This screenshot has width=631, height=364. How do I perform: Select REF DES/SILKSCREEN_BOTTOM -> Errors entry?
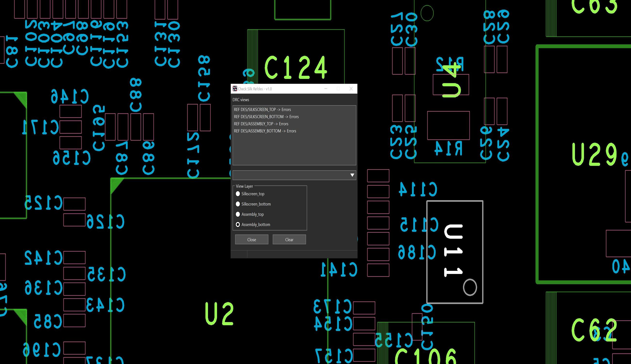pos(294,117)
